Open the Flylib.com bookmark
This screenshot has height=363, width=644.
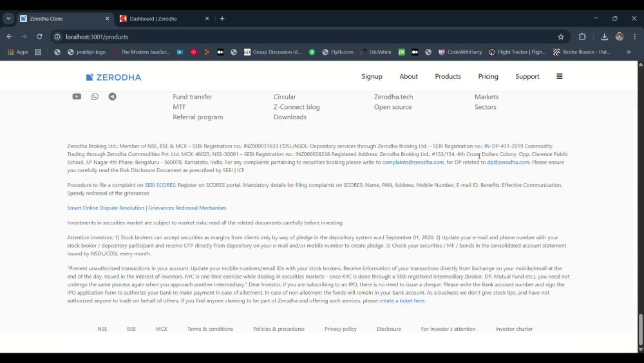337,52
